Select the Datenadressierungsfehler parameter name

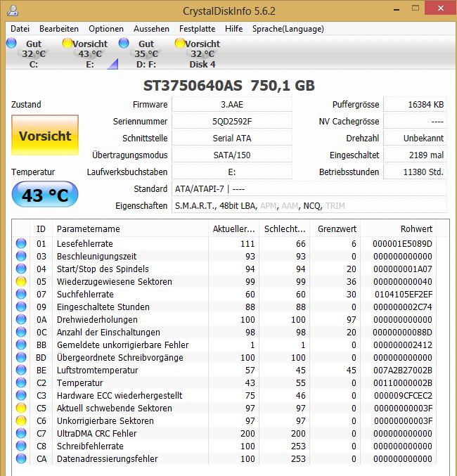coord(107,458)
